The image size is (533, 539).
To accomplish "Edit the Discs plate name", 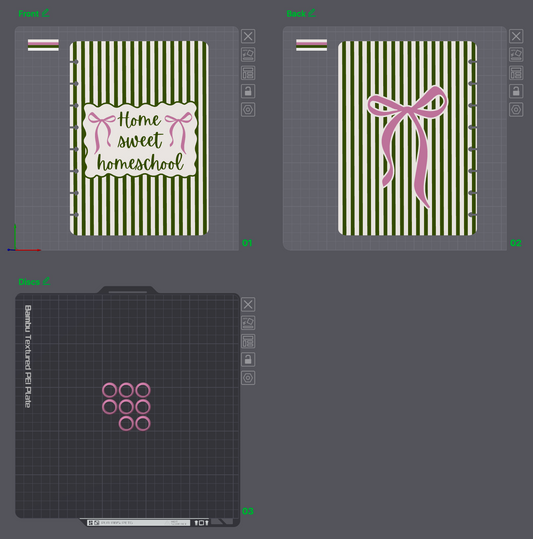I will [46, 281].
